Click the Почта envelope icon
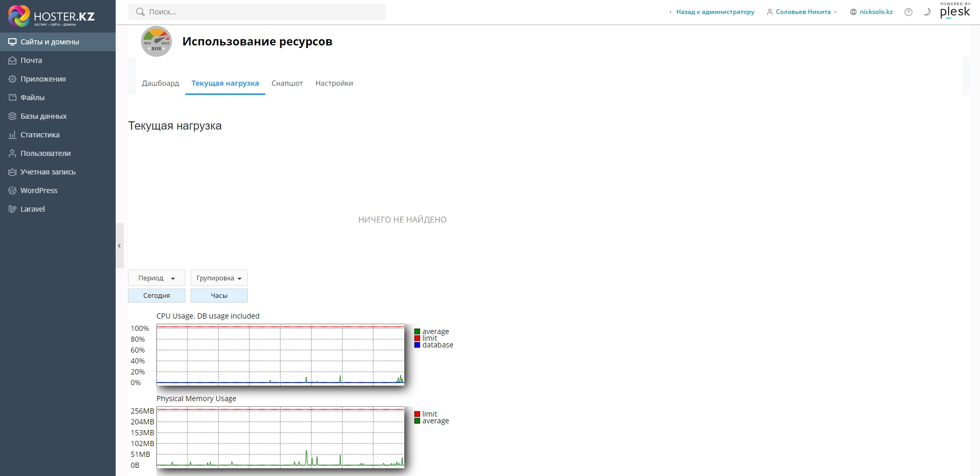Screen dimensions: 980x476 tap(12, 60)
